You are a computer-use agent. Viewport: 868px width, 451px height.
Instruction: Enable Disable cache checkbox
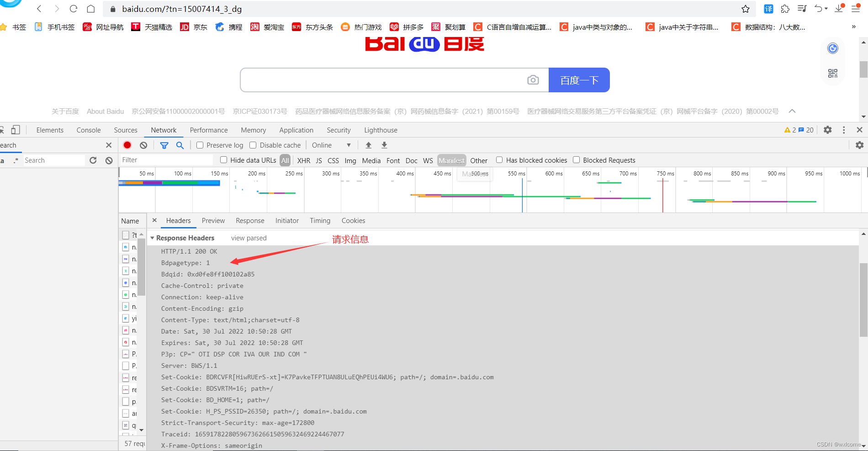click(253, 145)
